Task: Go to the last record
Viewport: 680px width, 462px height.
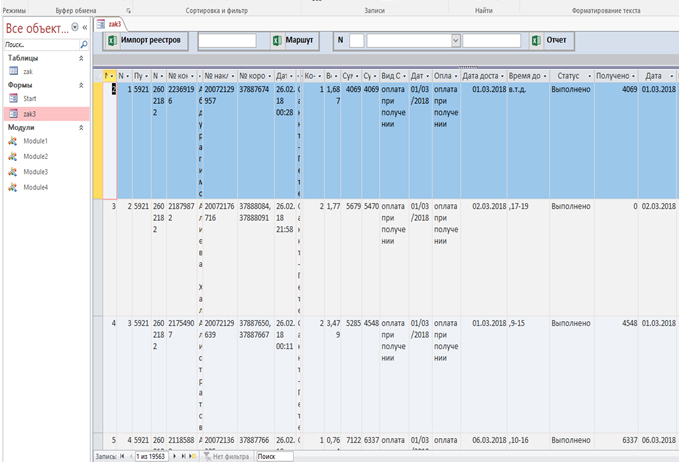Action: [183, 456]
